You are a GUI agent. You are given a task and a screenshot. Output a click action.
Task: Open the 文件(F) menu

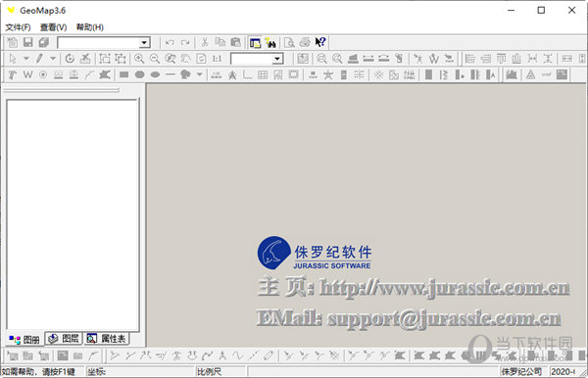[x=18, y=27]
